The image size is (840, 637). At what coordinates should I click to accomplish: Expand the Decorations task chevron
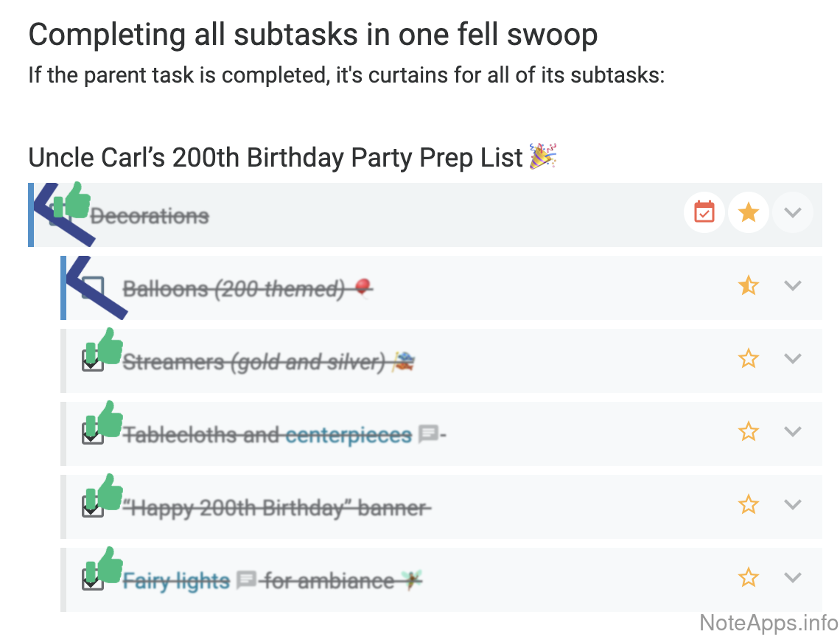793,213
